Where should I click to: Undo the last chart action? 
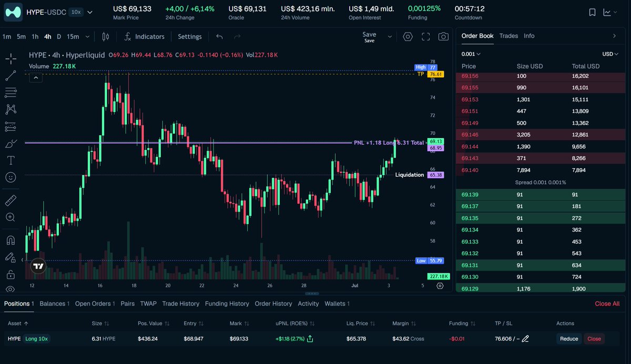[x=220, y=37]
